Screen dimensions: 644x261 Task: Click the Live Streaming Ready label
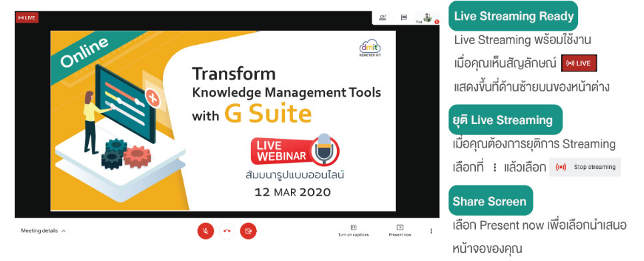click(513, 16)
